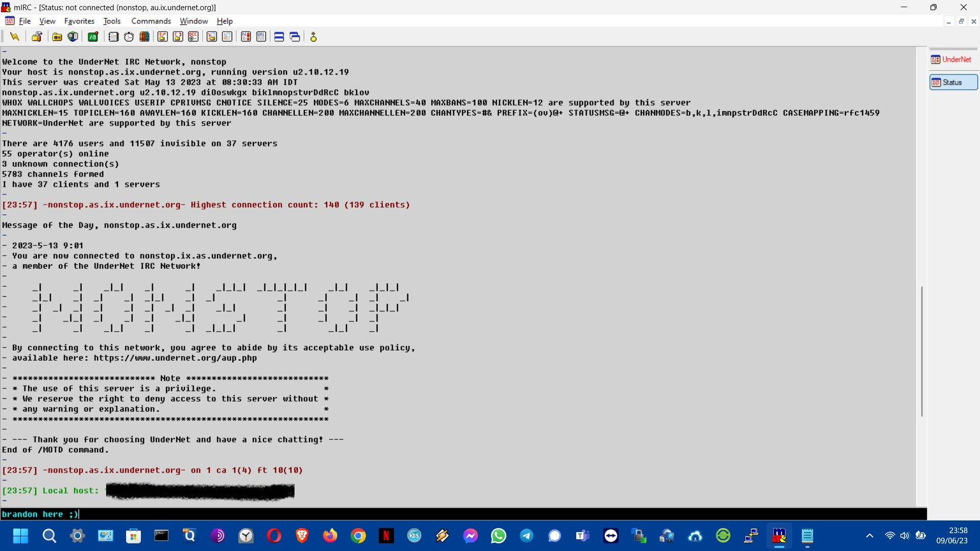Open the Commands menu
Image resolution: width=980 pixels, height=551 pixels.
(x=151, y=21)
